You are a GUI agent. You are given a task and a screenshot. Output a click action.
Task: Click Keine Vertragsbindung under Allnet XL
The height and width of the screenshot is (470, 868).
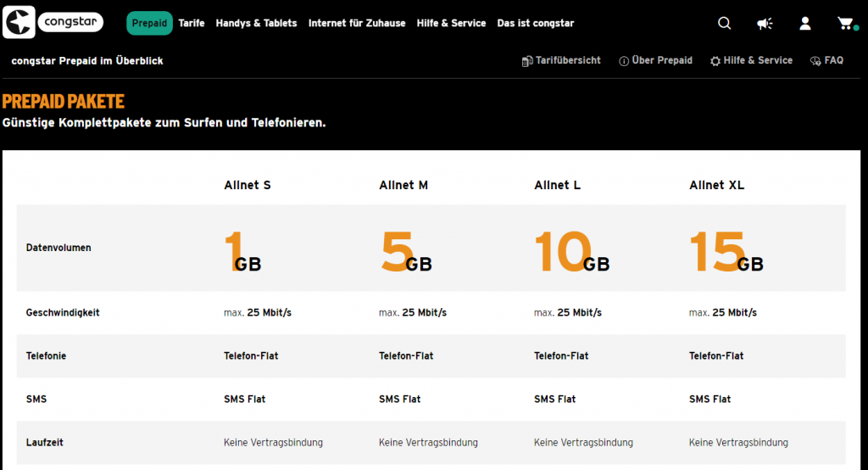738,442
